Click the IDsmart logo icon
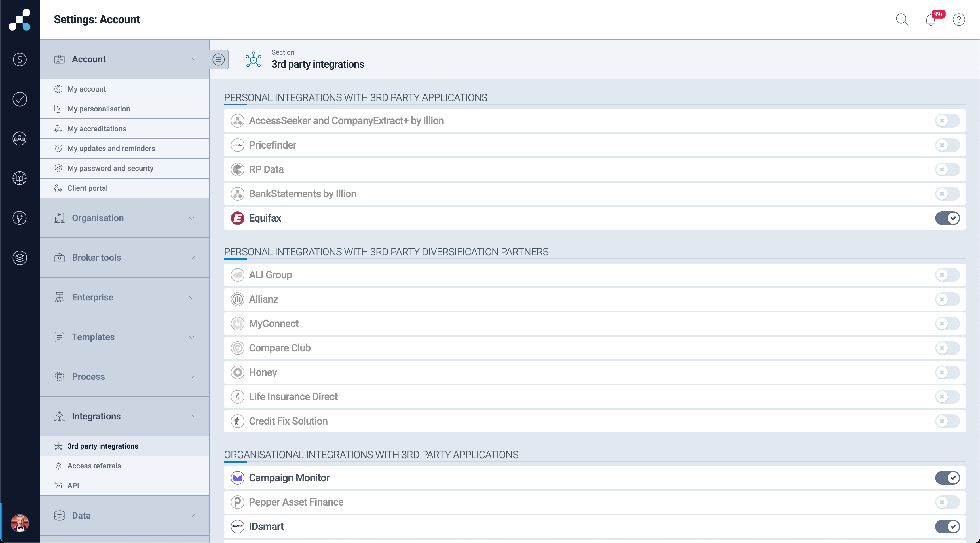 [238, 526]
